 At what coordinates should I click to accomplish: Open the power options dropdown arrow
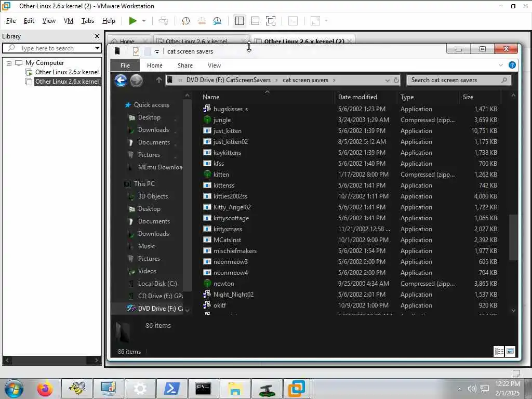[144, 21]
